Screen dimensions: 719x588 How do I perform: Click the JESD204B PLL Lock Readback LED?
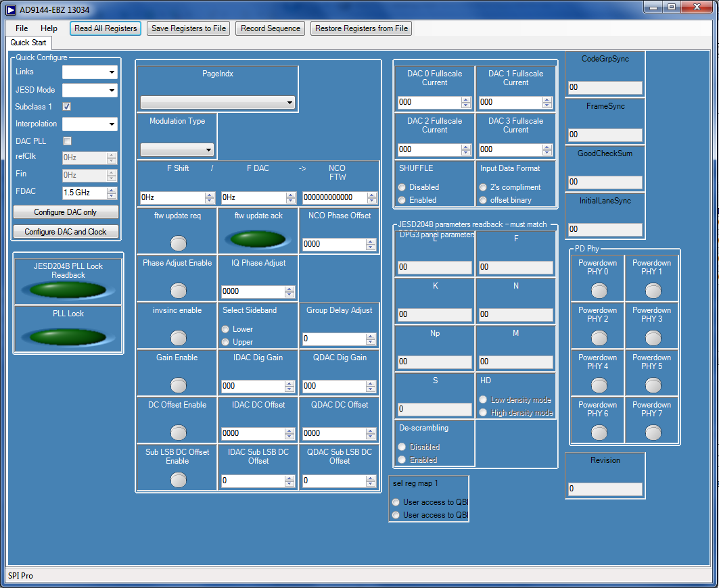point(68,290)
